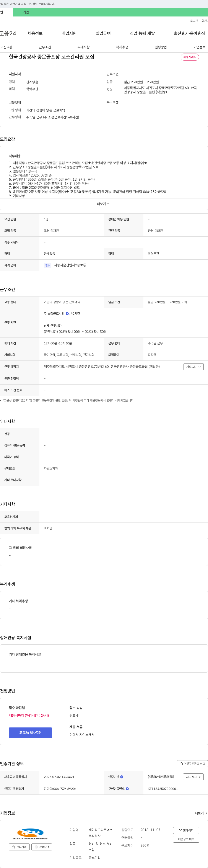This screenshot has width=208, height=868.
Task: Click the job title 한국관광공사 중문골프장 코스관리원 모집
Action: [x=52, y=57]
